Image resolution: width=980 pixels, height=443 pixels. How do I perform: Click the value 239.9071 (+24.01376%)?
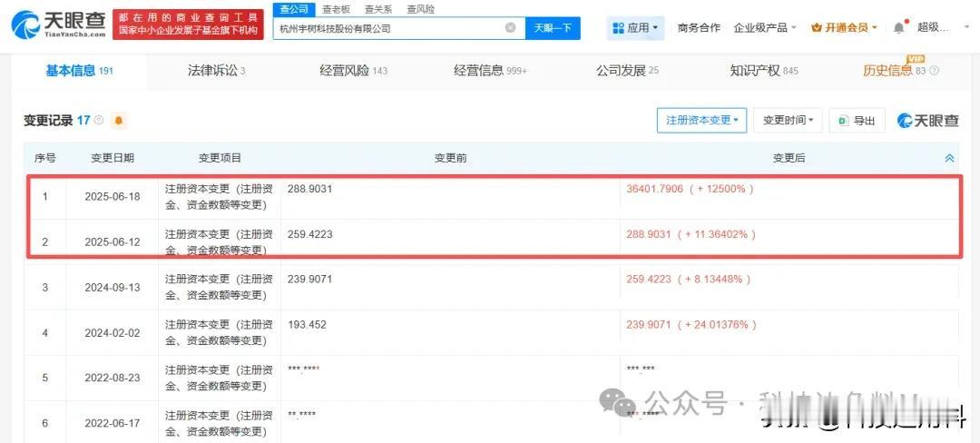point(691,325)
